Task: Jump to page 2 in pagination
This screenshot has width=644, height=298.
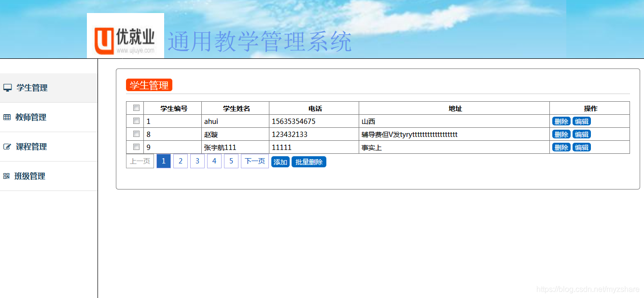Action: [x=181, y=161]
